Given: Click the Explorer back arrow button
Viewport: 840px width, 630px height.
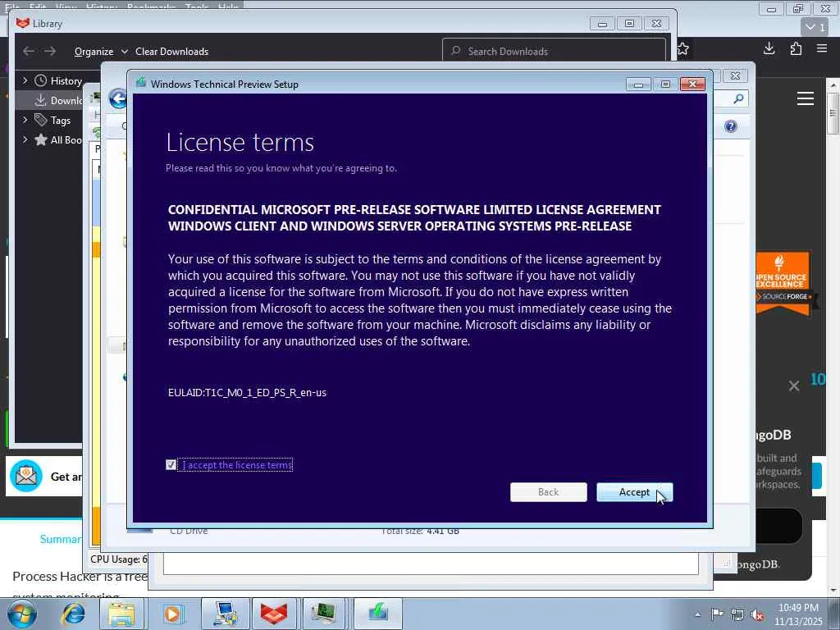Looking at the screenshot, I should click(x=118, y=98).
